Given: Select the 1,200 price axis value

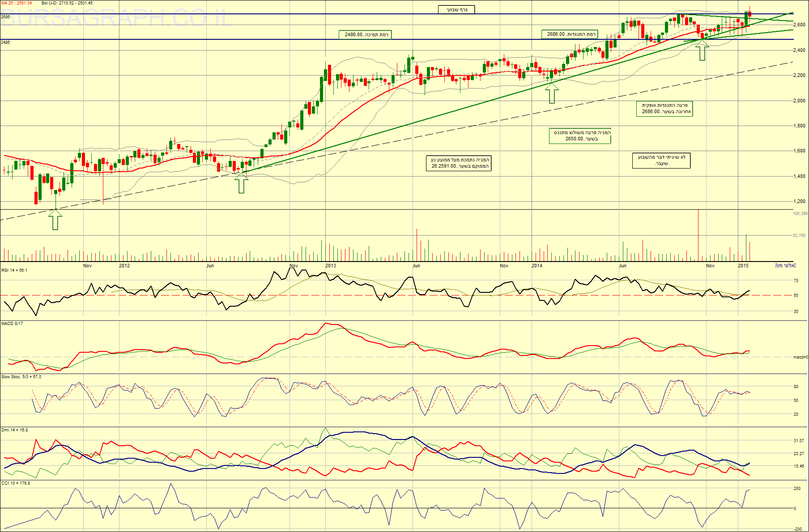Looking at the screenshot, I should point(799,202).
